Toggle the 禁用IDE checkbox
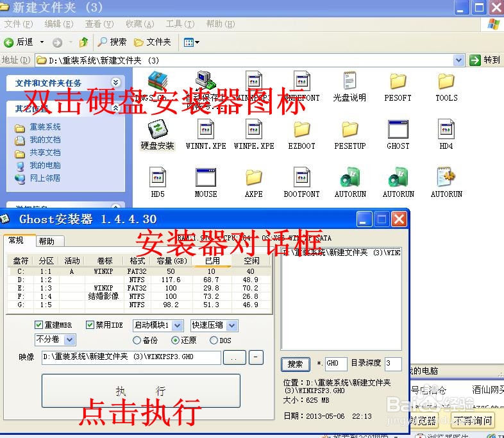 tap(90, 325)
